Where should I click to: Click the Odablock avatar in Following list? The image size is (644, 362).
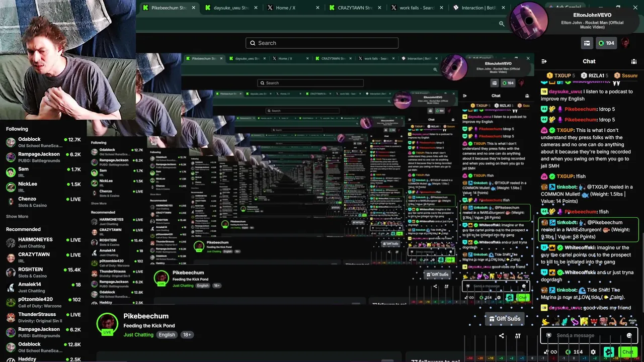pyautogui.click(x=11, y=142)
